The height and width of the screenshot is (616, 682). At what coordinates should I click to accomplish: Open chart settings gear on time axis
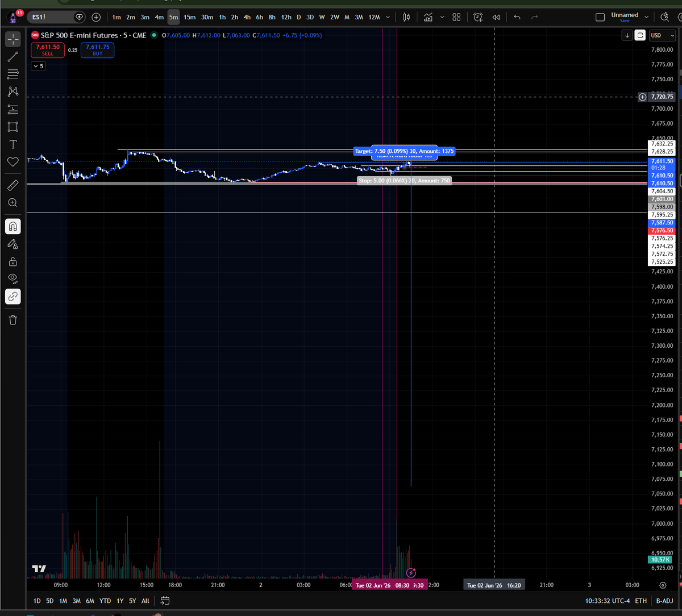pyautogui.click(x=663, y=585)
